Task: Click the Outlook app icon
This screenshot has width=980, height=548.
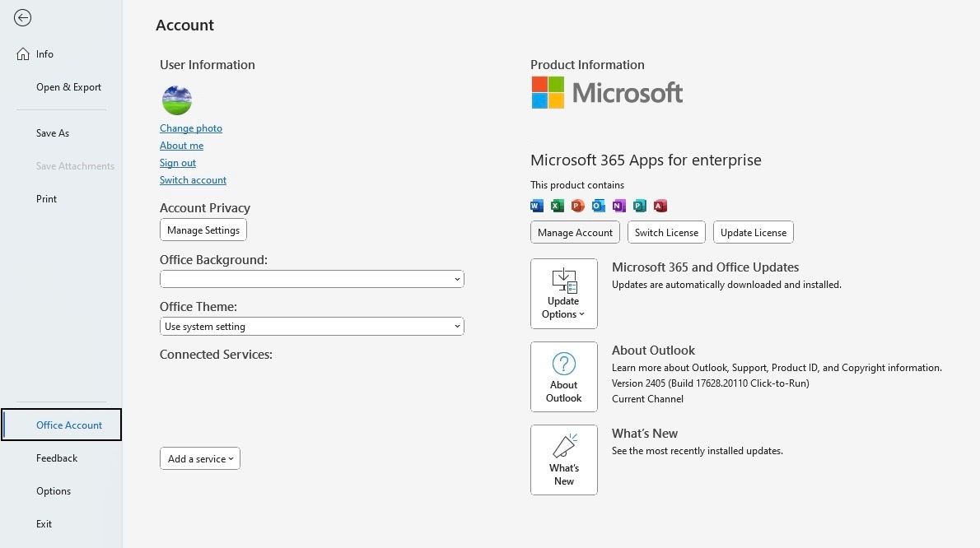Action: coord(599,206)
